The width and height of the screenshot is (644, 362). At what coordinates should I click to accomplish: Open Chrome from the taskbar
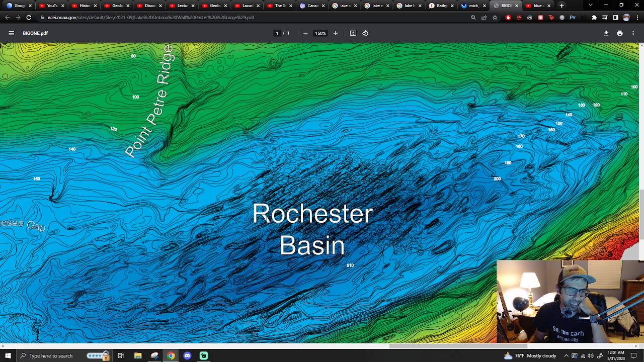coord(171,356)
